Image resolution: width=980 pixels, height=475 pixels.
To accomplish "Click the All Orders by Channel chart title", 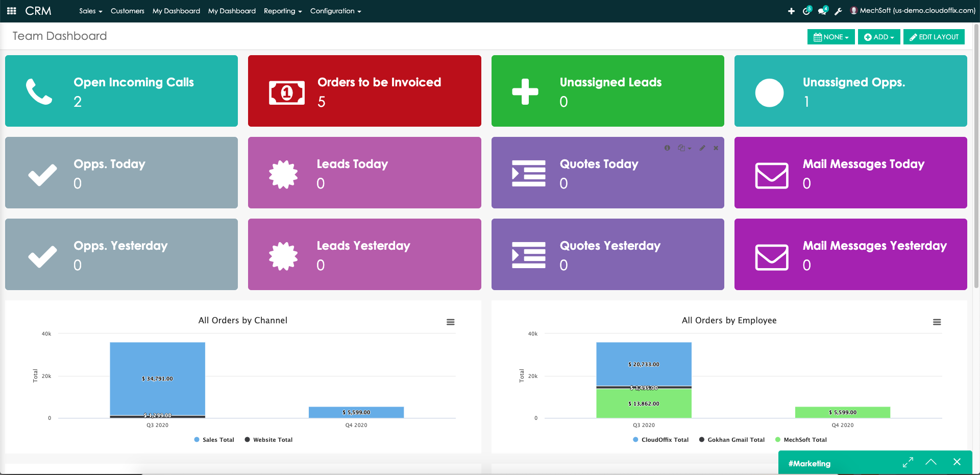I will (243, 320).
